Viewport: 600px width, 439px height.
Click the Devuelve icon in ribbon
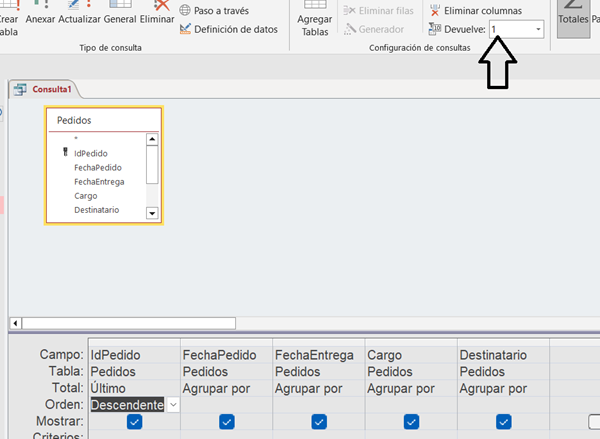[x=435, y=29]
